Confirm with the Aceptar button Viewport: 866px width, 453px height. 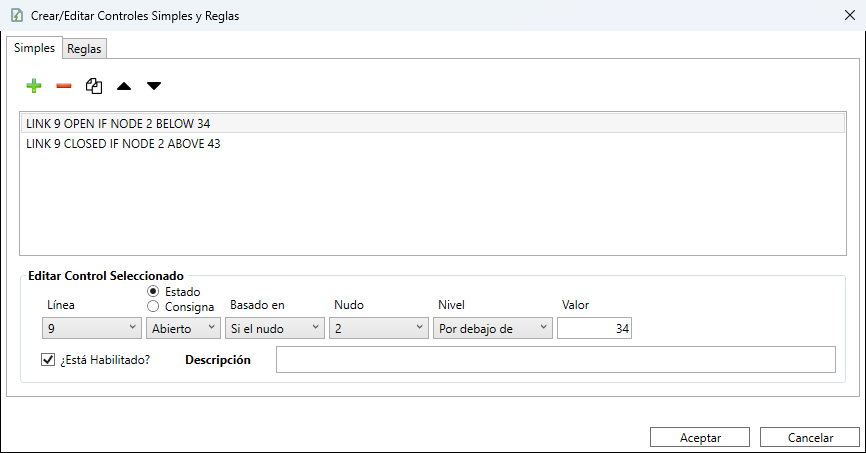click(700, 438)
